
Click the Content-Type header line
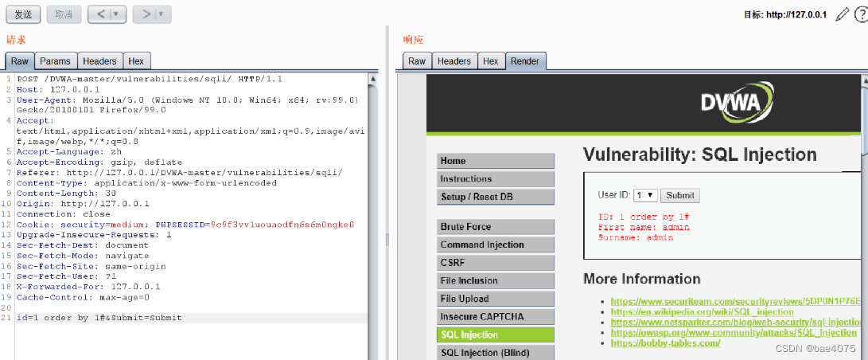tap(146, 182)
